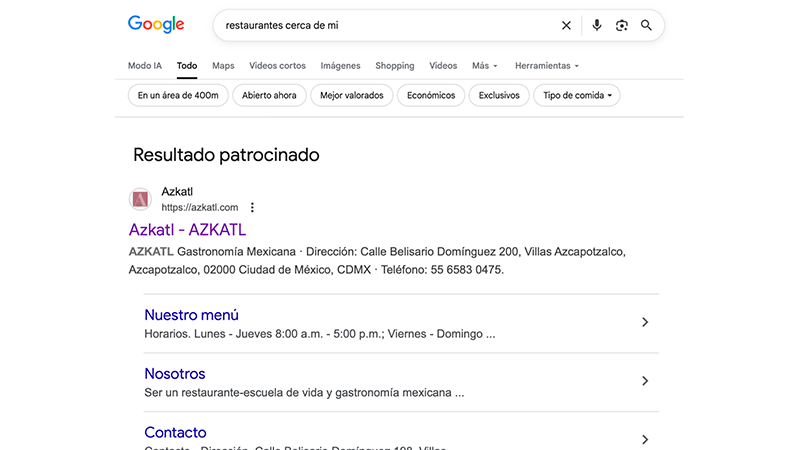
Task: Switch to the Imágenes tab
Action: point(340,66)
